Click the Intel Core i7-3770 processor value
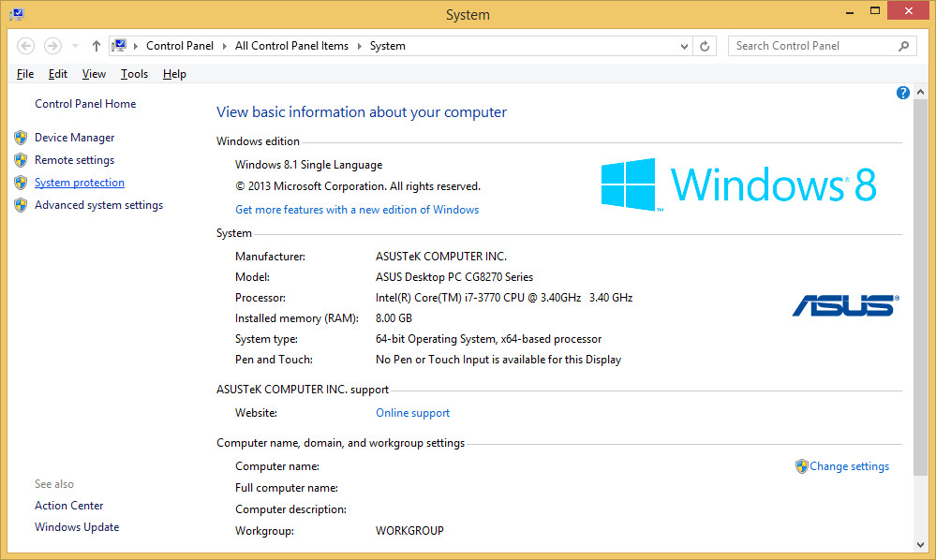 tap(504, 298)
